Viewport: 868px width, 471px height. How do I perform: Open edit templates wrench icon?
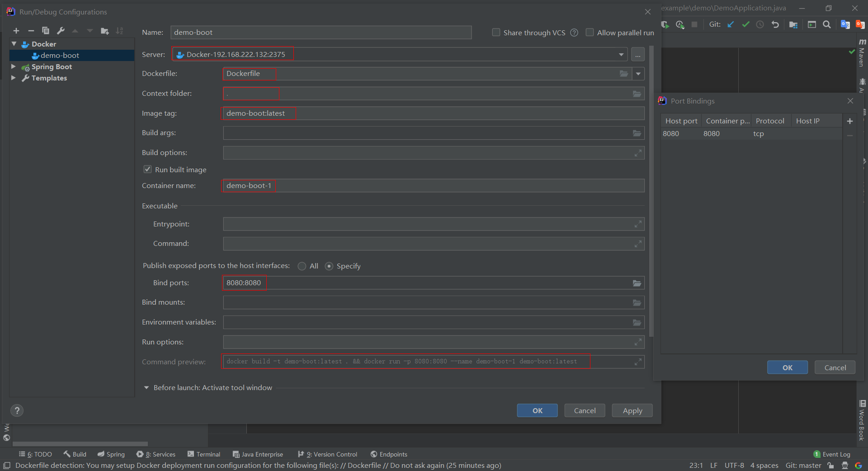pyautogui.click(x=61, y=31)
